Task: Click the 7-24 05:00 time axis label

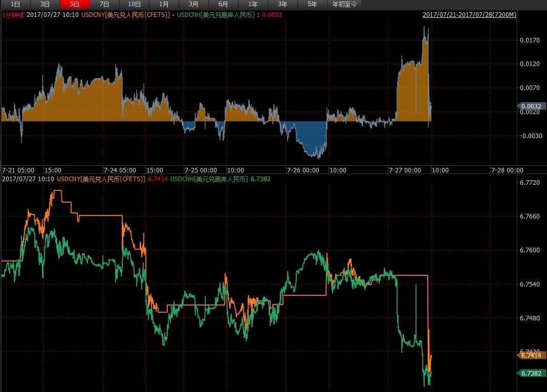Action: pos(120,170)
